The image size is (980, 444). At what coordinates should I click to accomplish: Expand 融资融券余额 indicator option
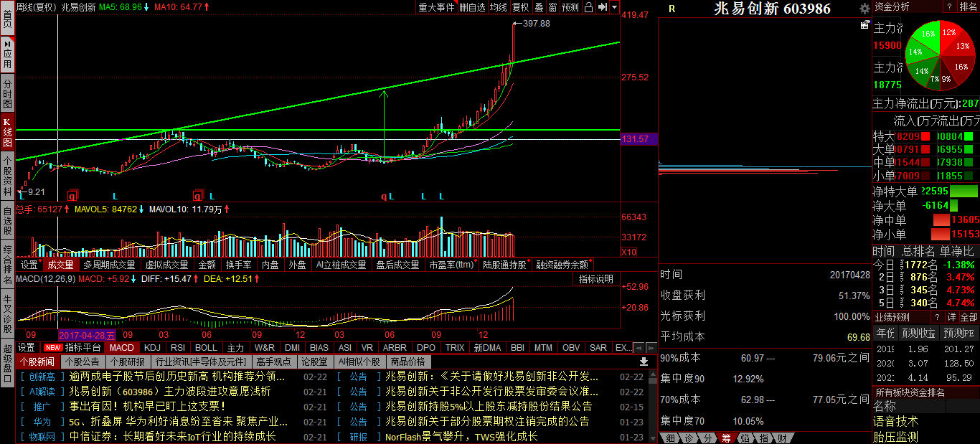coord(562,265)
